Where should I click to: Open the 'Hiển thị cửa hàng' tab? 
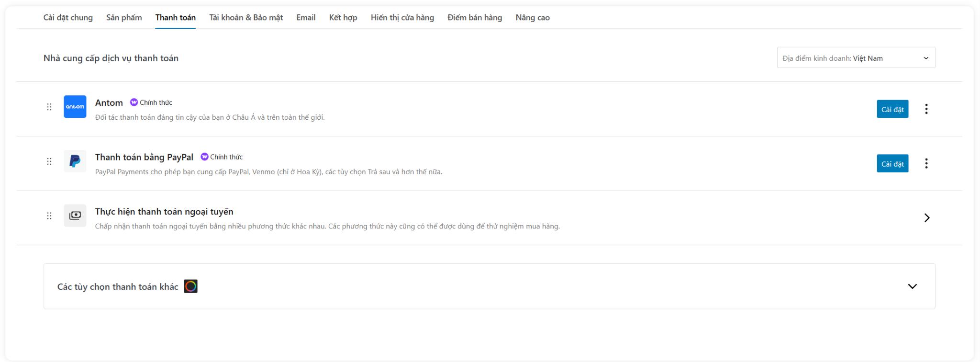402,18
